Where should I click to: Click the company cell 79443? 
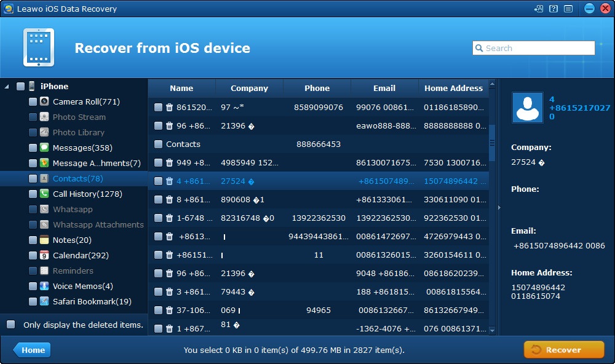(237, 292)
